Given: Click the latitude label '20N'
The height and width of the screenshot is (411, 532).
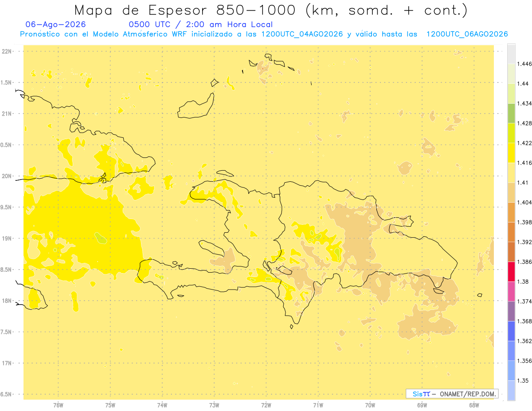Looking at the screenshot, I should 7,176.
